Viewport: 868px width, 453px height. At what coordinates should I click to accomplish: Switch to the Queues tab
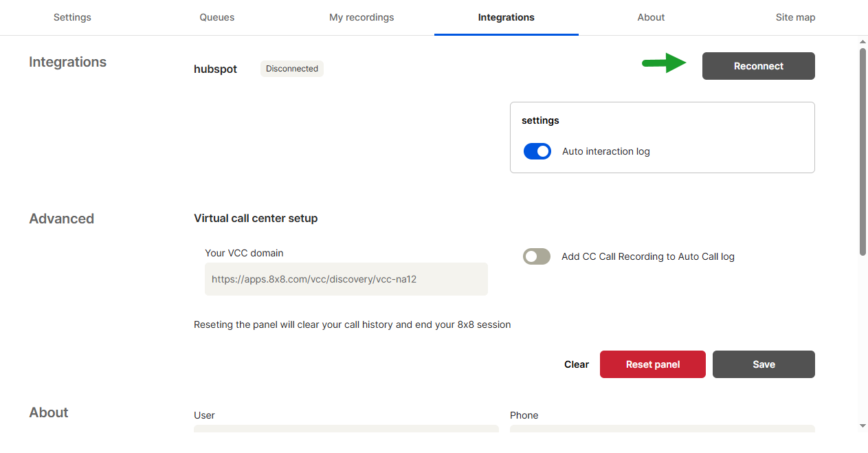tap(217, 17)
